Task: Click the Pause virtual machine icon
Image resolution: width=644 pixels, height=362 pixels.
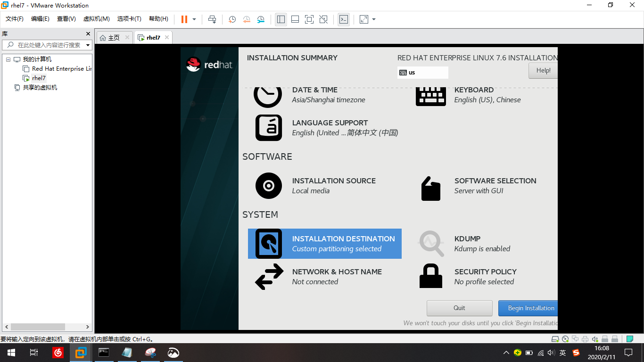Action: click(x=184, y=19)
